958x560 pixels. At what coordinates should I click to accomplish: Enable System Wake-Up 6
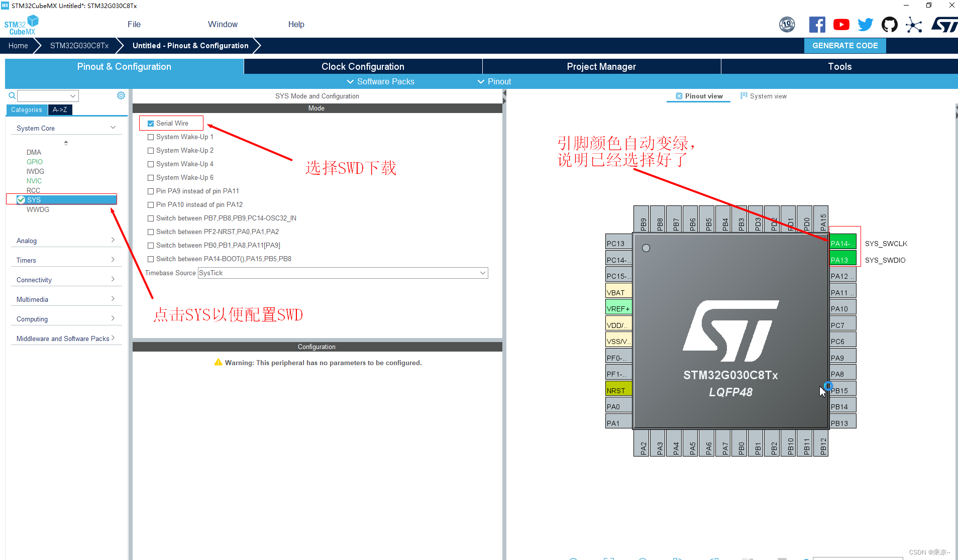pos(151,177)
